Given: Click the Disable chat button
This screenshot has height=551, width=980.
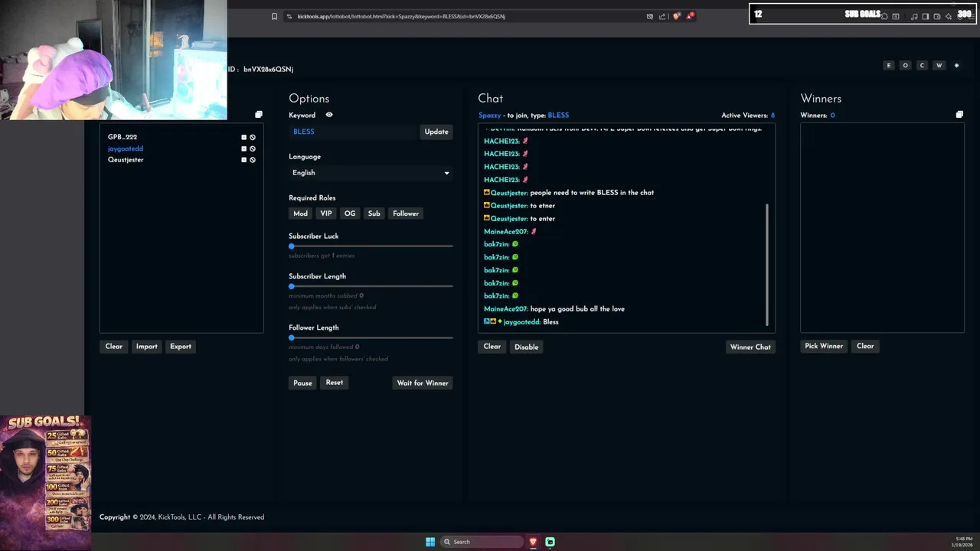Looking at the screenshot, I should pos(527,347).
